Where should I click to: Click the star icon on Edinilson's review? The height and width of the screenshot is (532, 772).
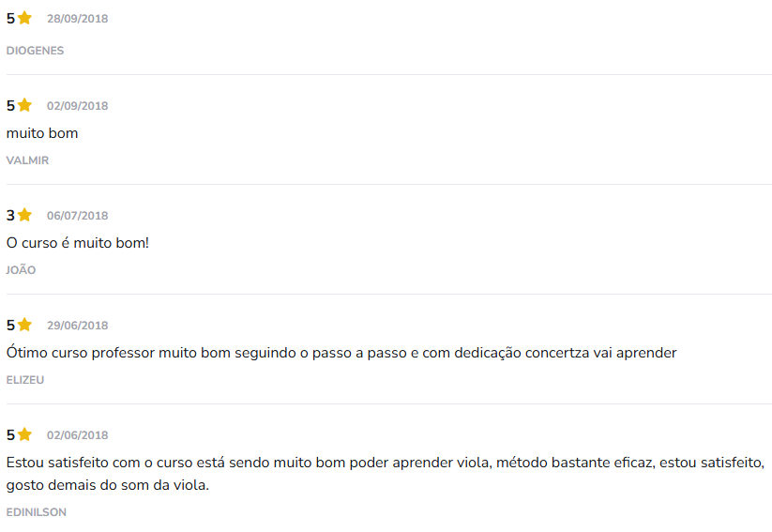tap(24, 434)
